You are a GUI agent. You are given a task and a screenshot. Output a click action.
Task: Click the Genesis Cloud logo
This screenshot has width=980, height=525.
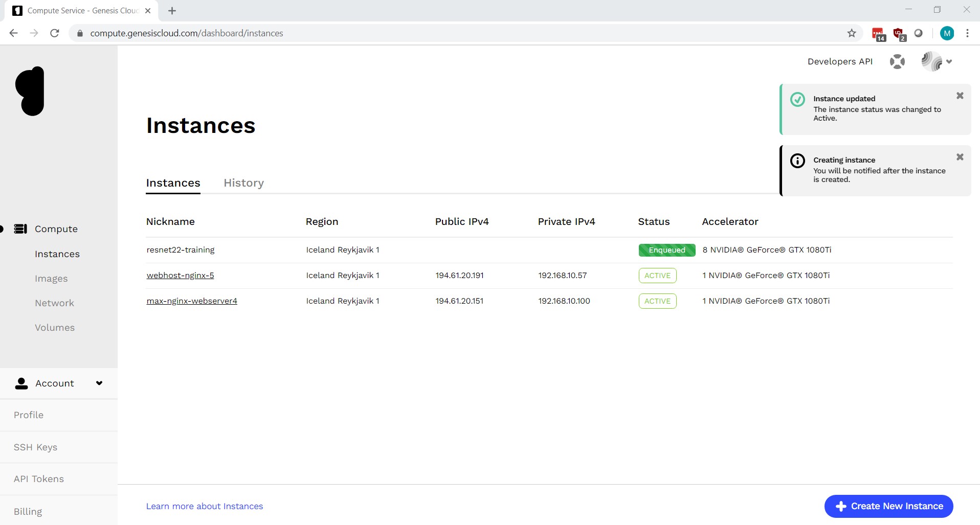(x=30, y=91)
